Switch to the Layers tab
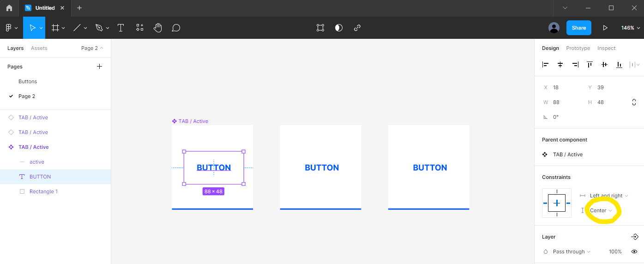644x264 pixels. [15, 48]
